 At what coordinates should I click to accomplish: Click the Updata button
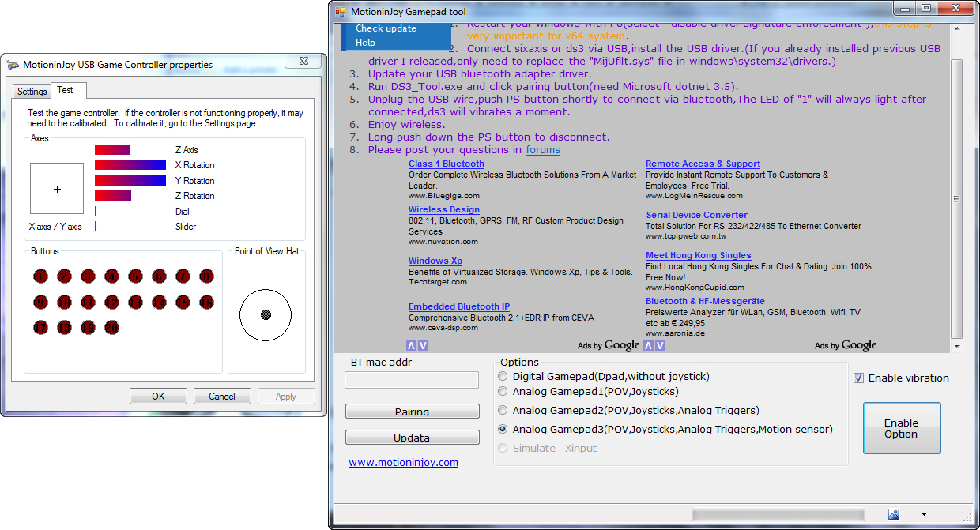tap(413, 438)
